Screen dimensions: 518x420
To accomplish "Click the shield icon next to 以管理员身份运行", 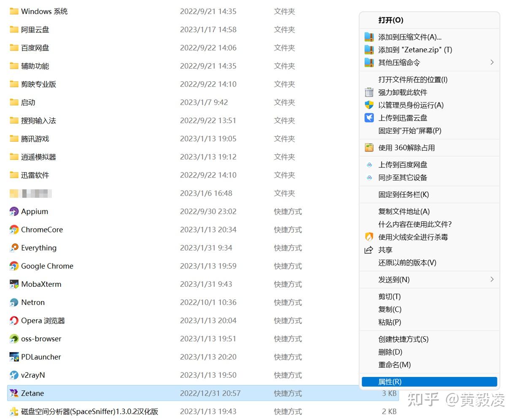I will [x=369, y=105].
